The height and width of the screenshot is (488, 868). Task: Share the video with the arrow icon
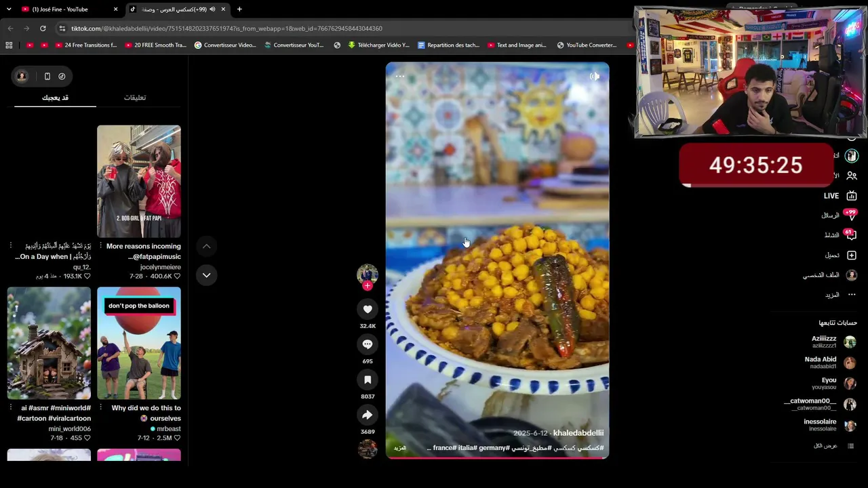point(368,415)
